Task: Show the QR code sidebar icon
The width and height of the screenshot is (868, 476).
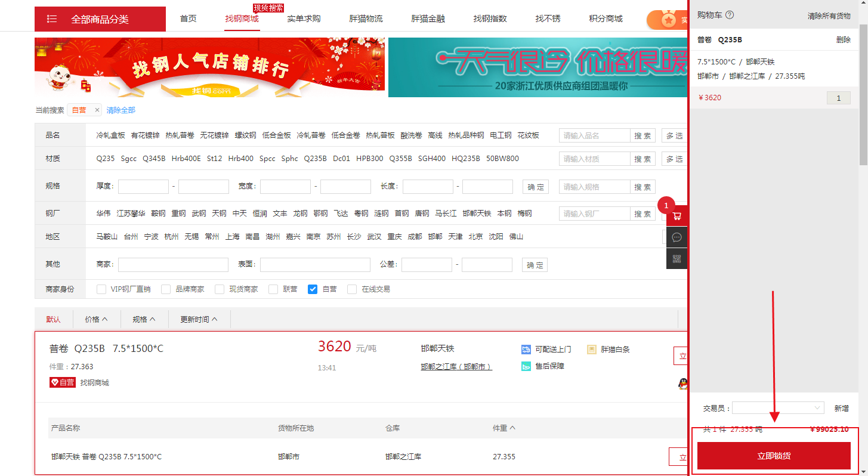Action: (x=677, y=258)
